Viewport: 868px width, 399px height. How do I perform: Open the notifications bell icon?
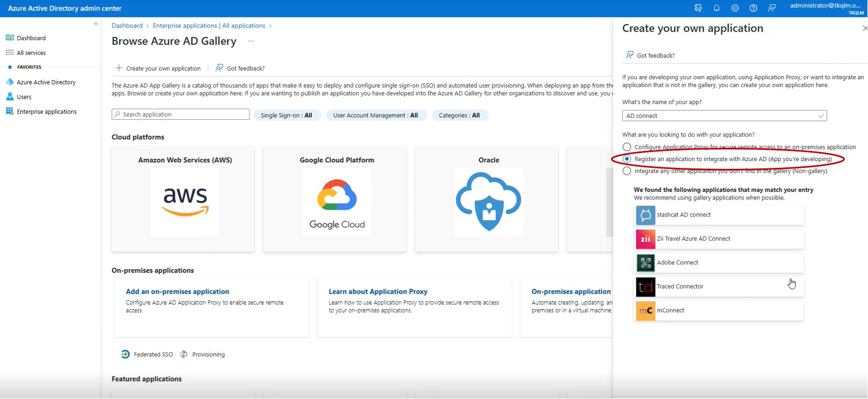[717, 8]
